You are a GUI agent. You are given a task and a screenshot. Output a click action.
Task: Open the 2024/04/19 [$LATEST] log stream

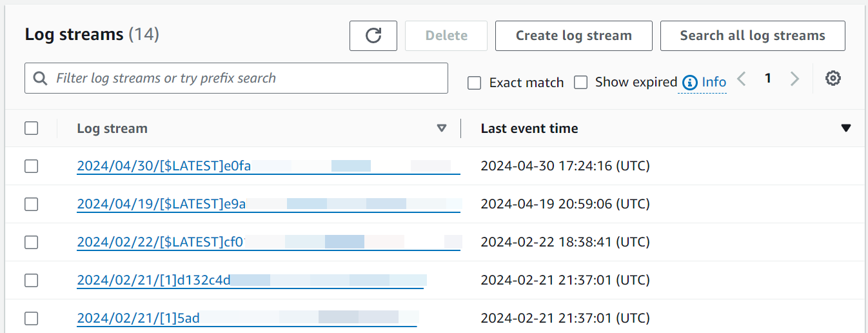pyautogui.click(x=161, y=204)
